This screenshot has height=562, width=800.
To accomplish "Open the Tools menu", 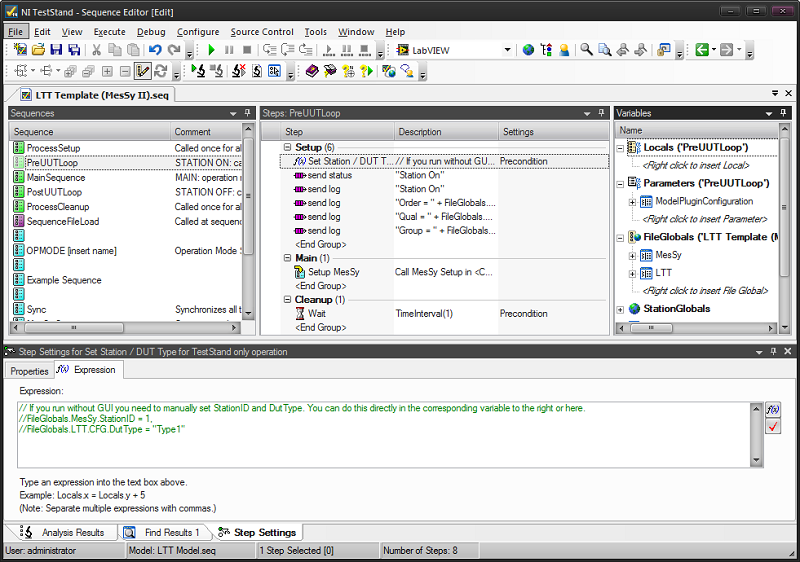I will (315, 32).
